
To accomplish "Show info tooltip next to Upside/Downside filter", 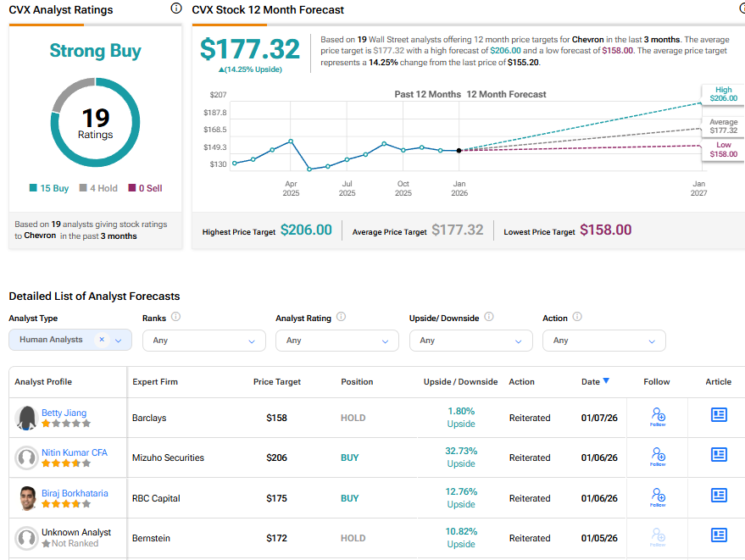I will click(489, 317).
